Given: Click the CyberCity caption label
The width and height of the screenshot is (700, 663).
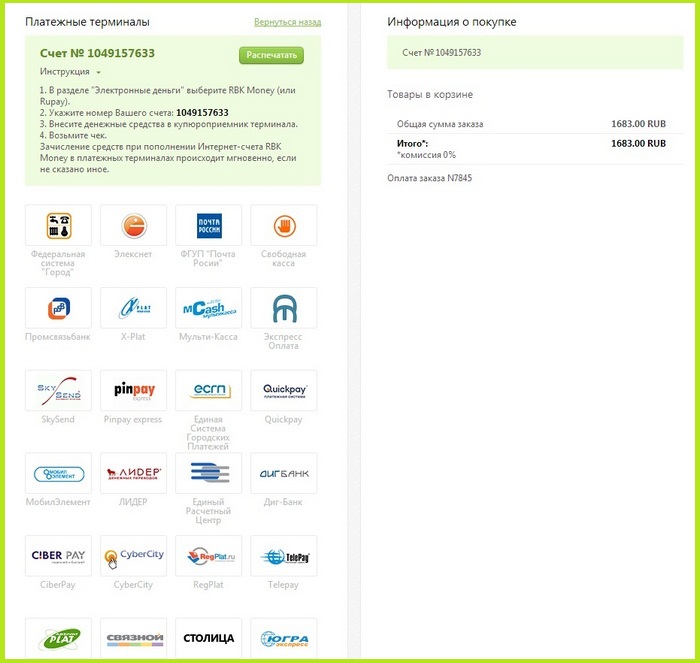Looking at the screenshot, I should coord(133,584).
